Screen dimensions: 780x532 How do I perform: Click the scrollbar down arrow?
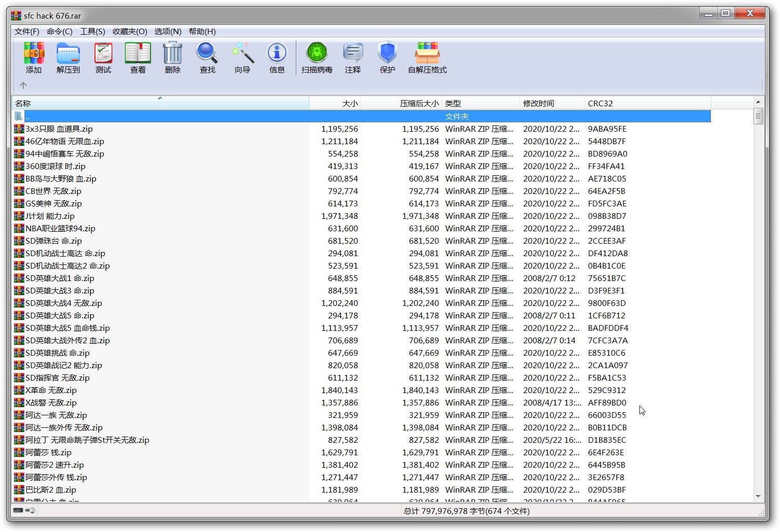pyautogui.click(x=758, y=496)
